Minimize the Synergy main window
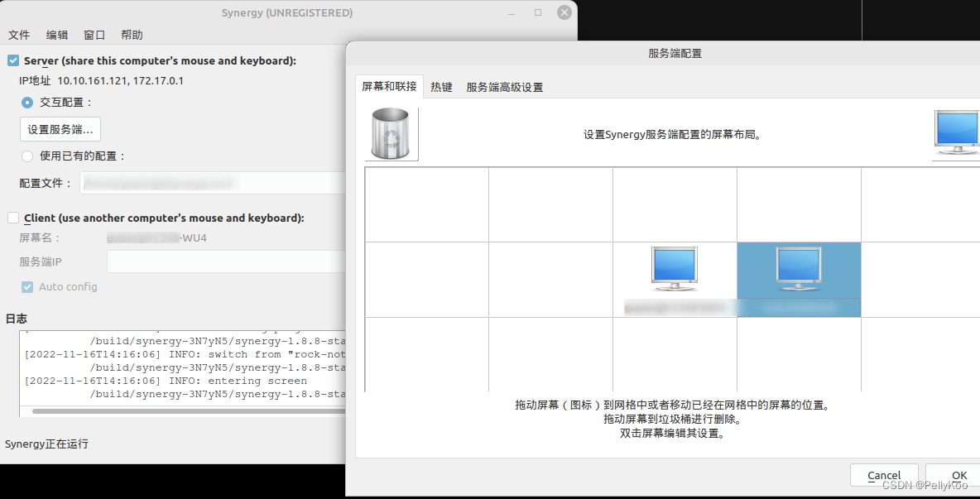The width and height of the screenshot is (980, 499). (x=512, y=12)
